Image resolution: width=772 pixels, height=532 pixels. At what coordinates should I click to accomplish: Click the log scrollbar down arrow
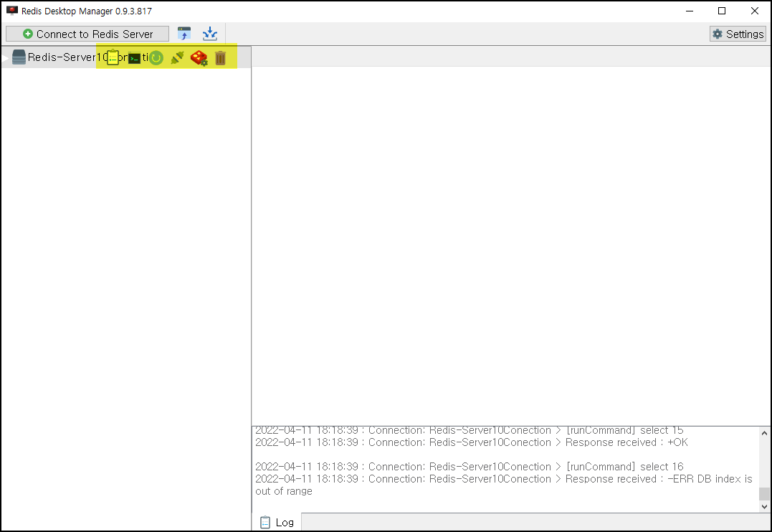point(764,506)
